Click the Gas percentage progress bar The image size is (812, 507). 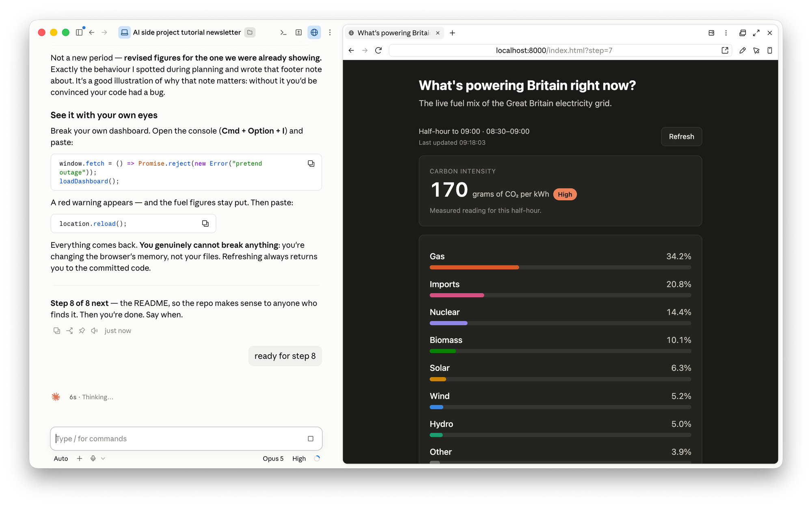[560, 267]
